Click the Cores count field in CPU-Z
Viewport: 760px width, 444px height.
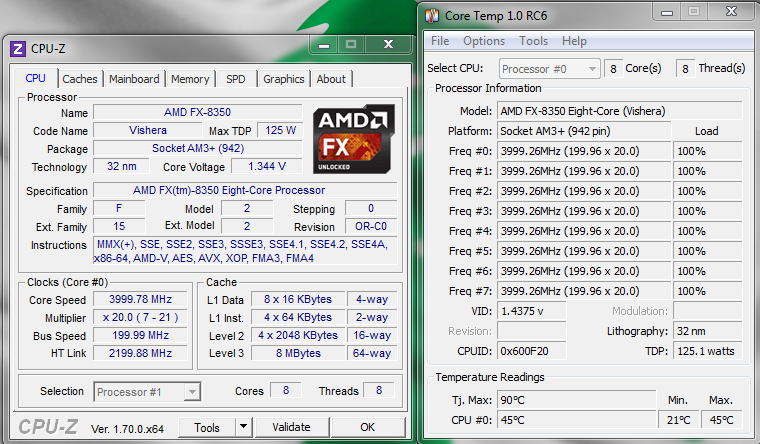tap(285, 390)
